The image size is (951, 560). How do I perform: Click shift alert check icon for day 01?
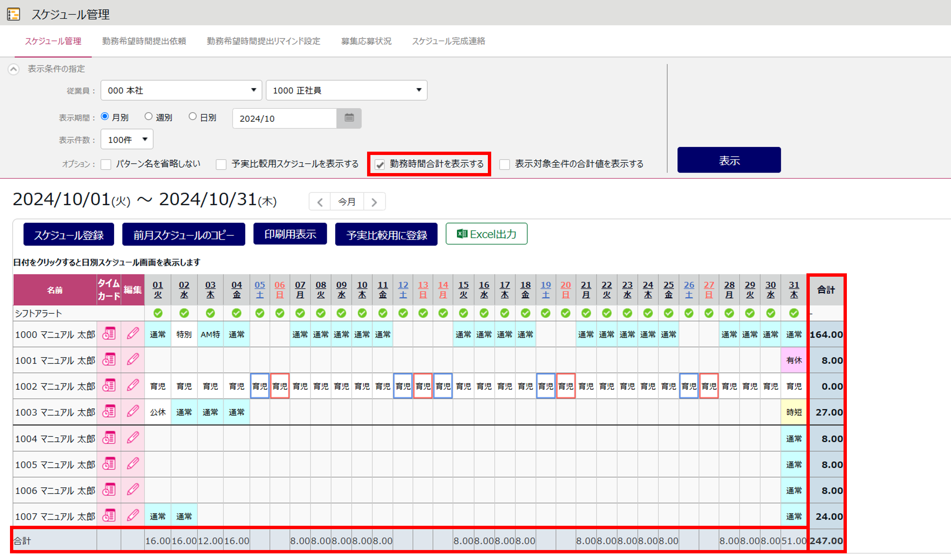click(158, 313)
